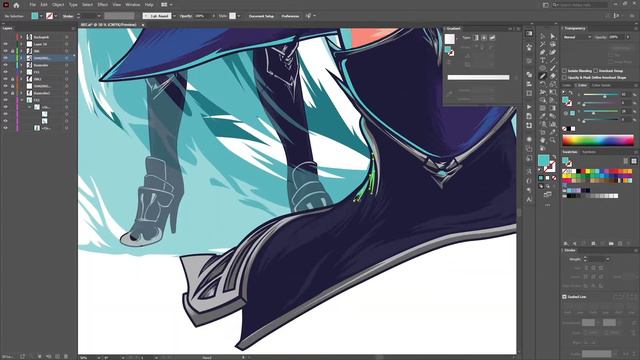This screenshot has height=360, width=640.
Task: Choose Radial Gradient type icon
Action: (484, 38)
